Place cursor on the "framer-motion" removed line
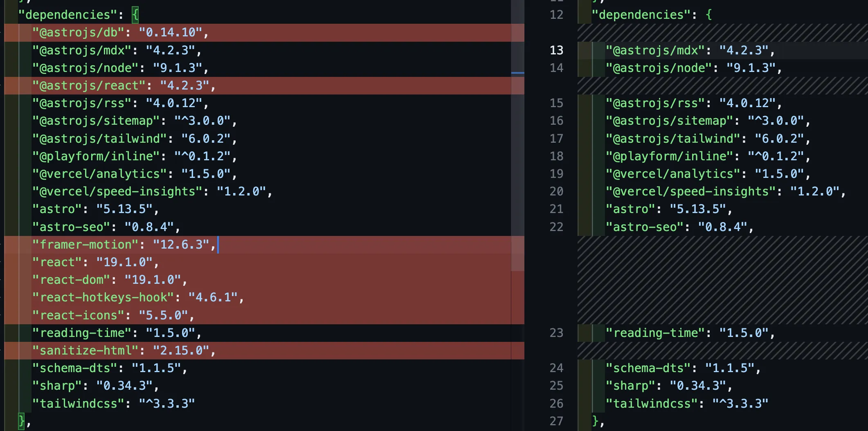This screenshot has height=431, width=868. (124, 245)
